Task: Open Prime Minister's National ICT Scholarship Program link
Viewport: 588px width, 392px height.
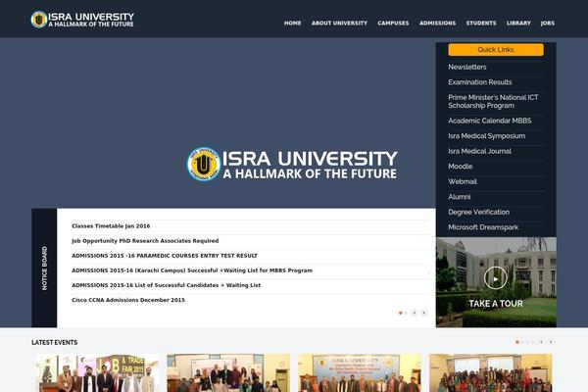Action: coord(493,101)
